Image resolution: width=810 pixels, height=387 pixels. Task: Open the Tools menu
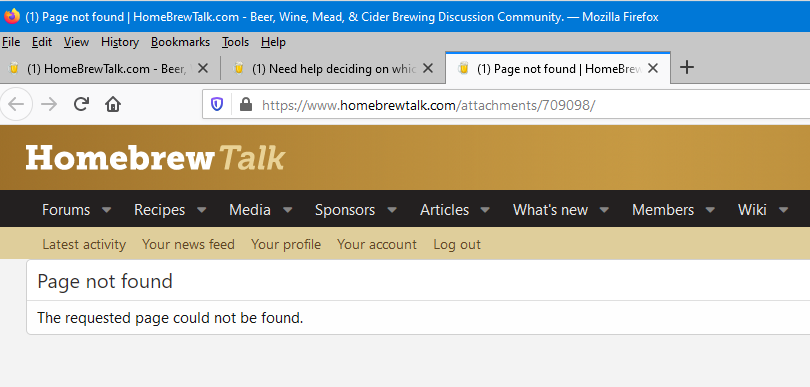(x=236, y=42)
